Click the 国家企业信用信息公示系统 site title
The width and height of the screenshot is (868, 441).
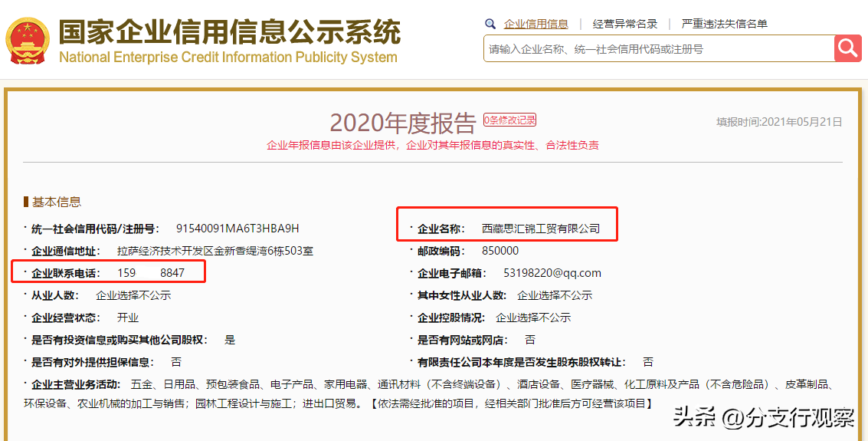click(229, 31)
